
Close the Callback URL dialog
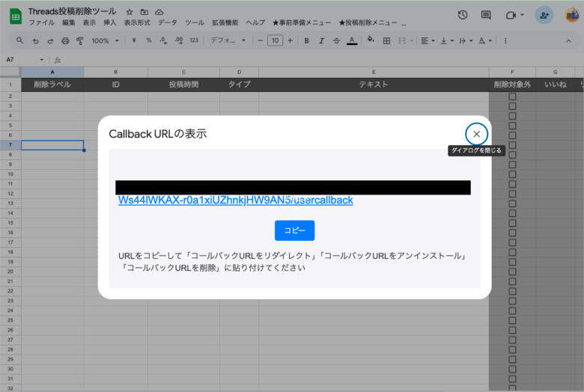[x=476, y=134]
